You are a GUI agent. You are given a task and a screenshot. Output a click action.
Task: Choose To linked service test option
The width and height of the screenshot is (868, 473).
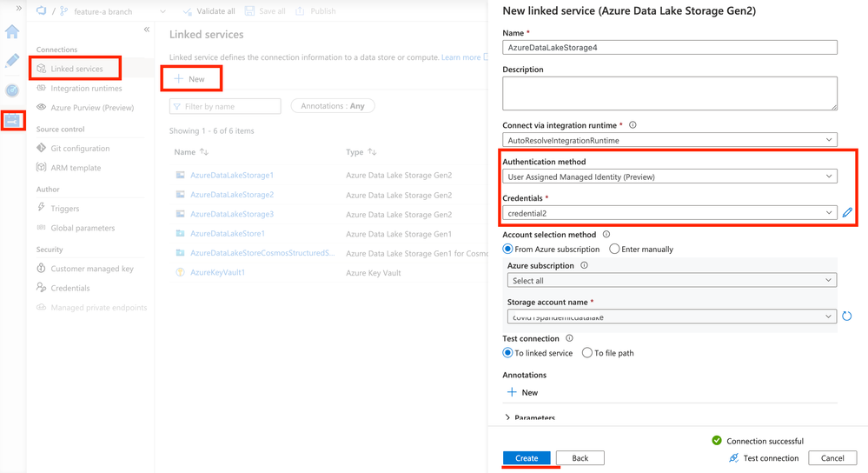point(507,353)
